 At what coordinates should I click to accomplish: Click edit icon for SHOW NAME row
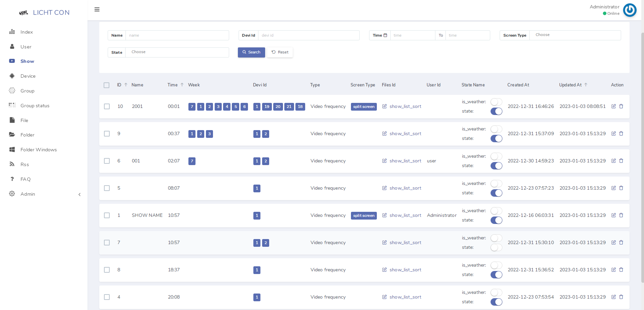tap(613, 215)
